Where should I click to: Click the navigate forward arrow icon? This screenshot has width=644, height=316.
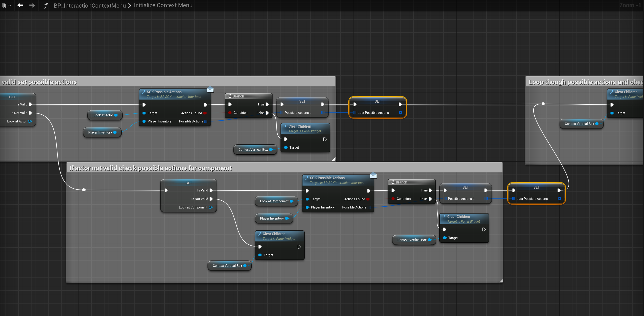pyautogui.click(x=32, y=5)
